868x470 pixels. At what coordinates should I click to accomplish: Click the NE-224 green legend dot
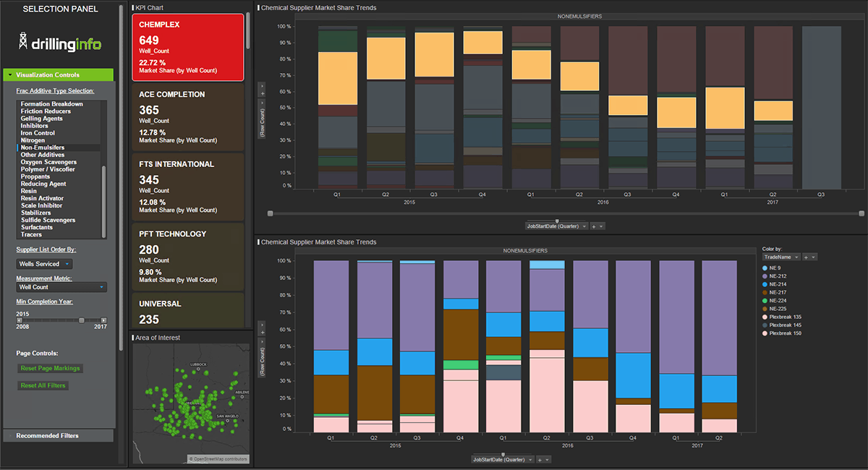pyautogui.click(x=765, y=300)
